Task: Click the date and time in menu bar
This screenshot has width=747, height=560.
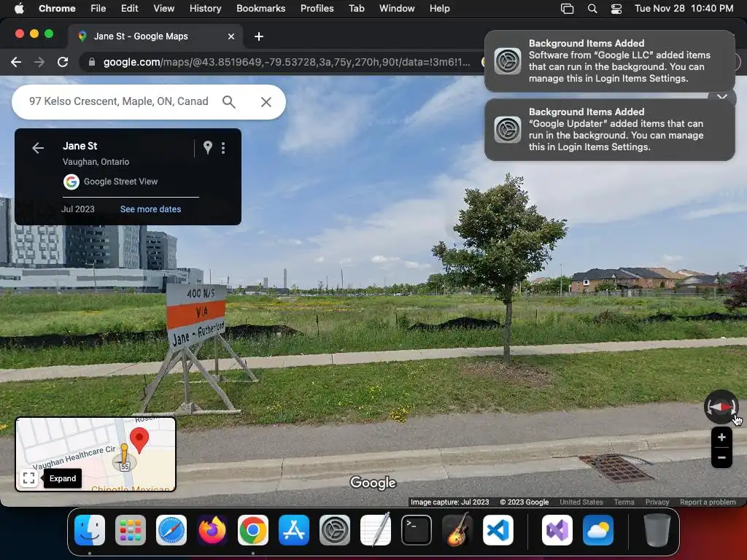Action: (684, 9)
